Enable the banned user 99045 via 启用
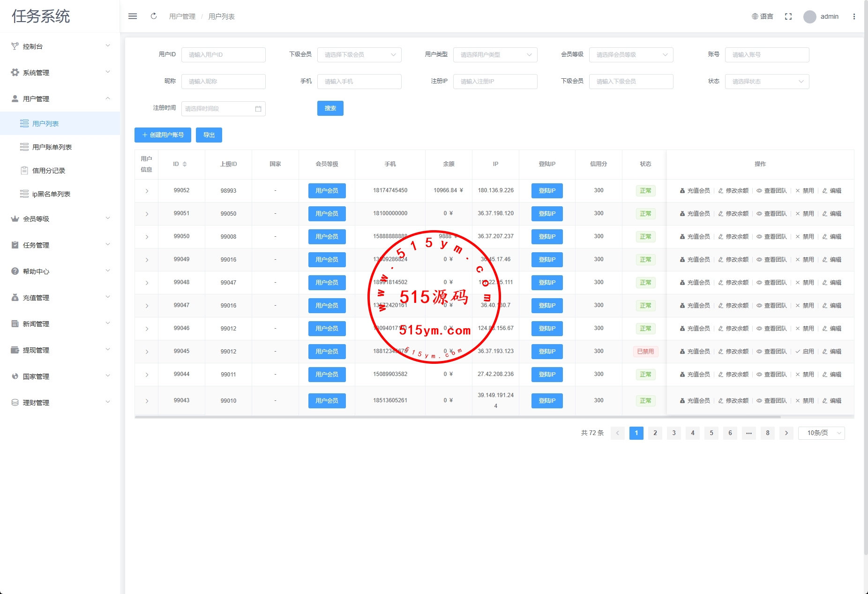Image resolution: width=868 pixels, height=594 pixels. click(x=805, y=352)
